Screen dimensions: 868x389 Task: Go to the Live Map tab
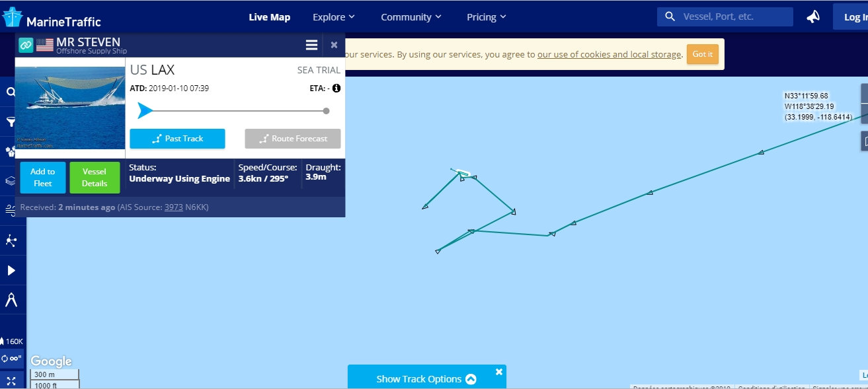click(269, 17)
